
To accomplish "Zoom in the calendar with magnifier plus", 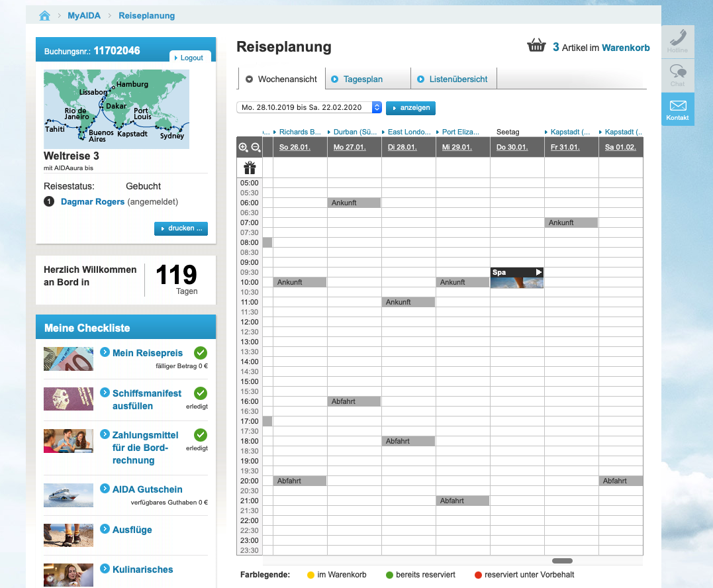I will [243, 148].
